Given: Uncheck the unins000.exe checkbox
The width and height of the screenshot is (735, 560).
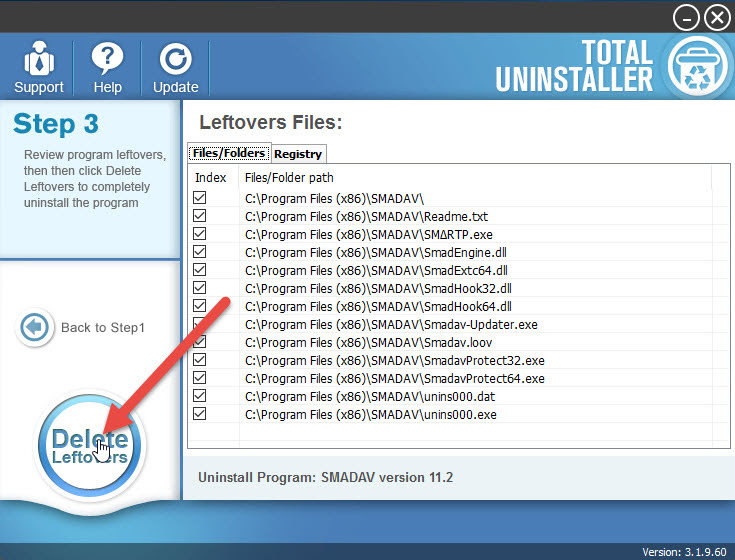Looking at the screenshot, I should tap(200, 414).
